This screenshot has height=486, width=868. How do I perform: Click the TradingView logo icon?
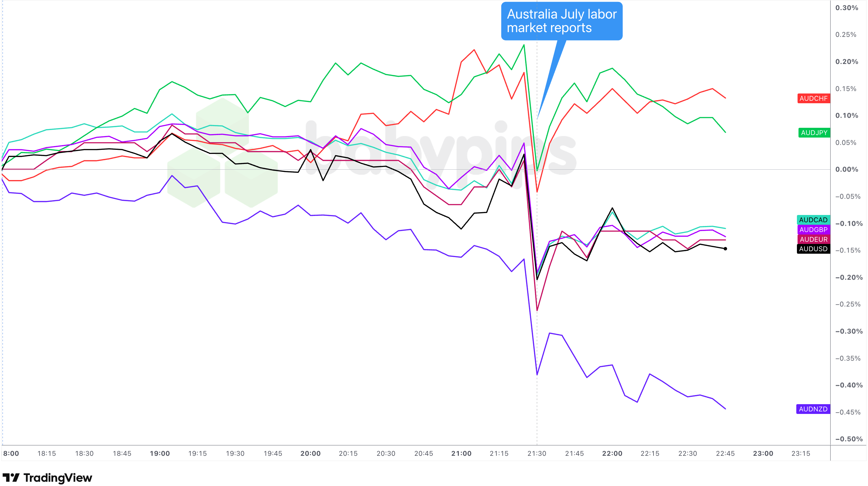(11, 478)
